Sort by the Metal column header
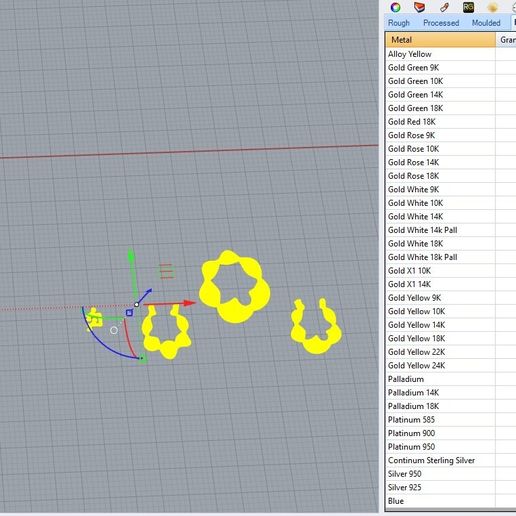The image size is (516, 516). tap(440, 40)
